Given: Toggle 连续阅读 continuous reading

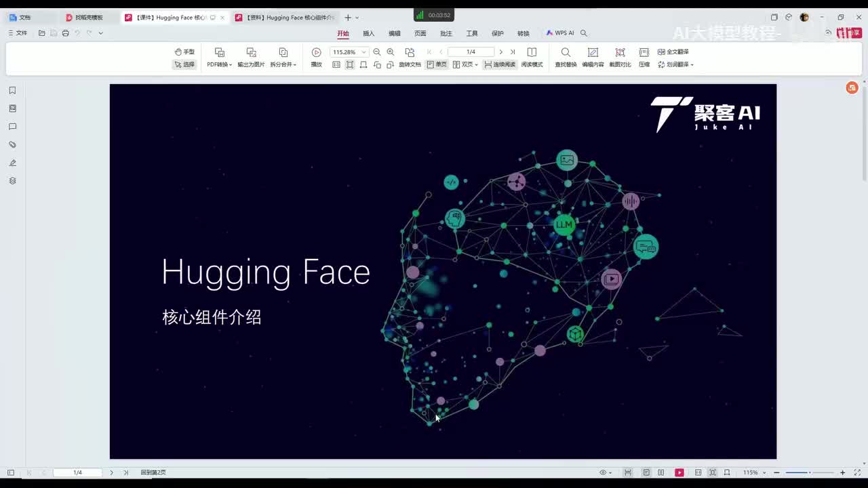Looking at the screenshot, I should tap(500, 64).
